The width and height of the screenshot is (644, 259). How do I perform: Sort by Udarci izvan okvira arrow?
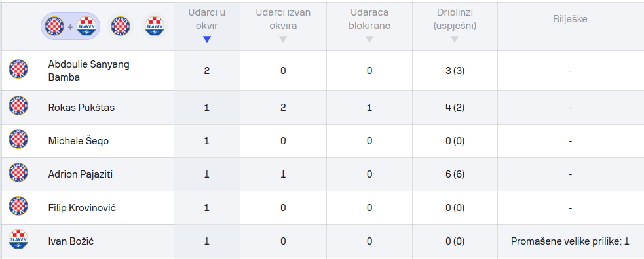[x=283, y=39]
